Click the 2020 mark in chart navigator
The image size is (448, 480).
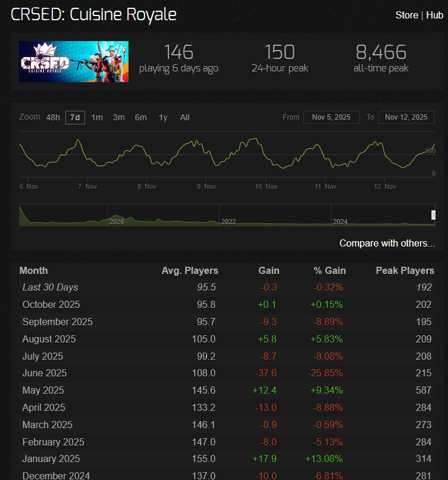pos(117,222)
